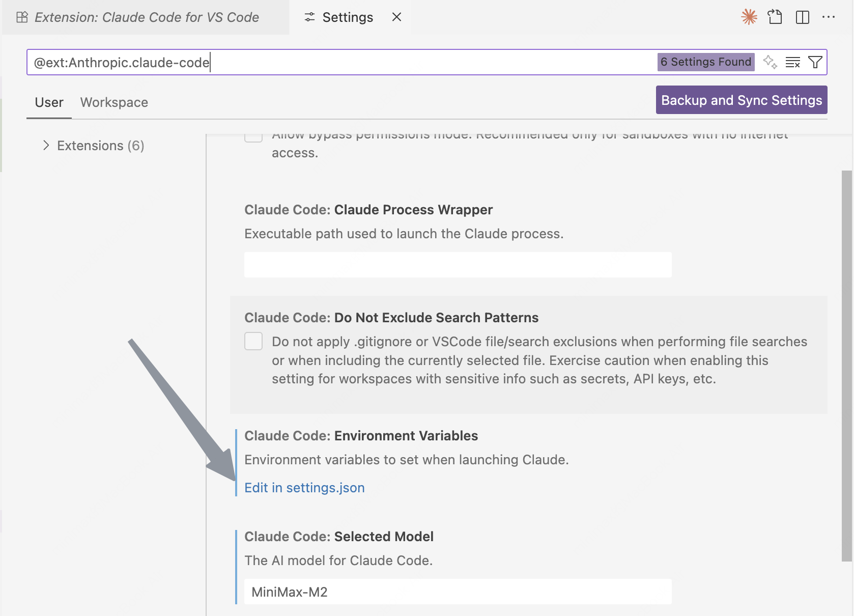Click 'The AI model for Claude Code.' text
This screenshot has height=616, width=854.
point(338,561)
